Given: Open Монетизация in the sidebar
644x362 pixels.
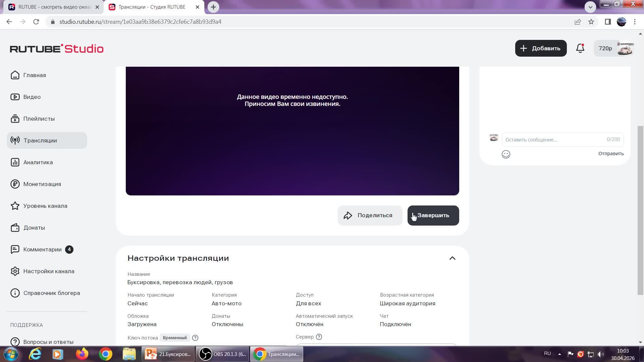Looking at the screenshot, I should [x=42, y=184].
